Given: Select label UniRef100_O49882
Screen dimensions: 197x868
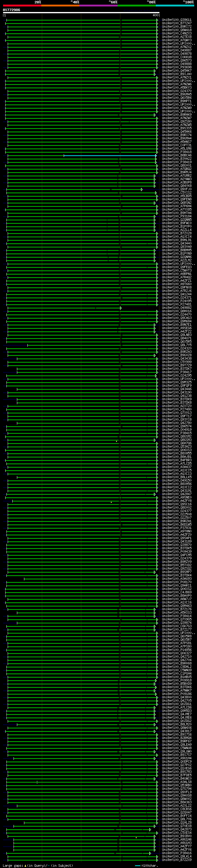Looking at the screenshot, I should (177, 308).
